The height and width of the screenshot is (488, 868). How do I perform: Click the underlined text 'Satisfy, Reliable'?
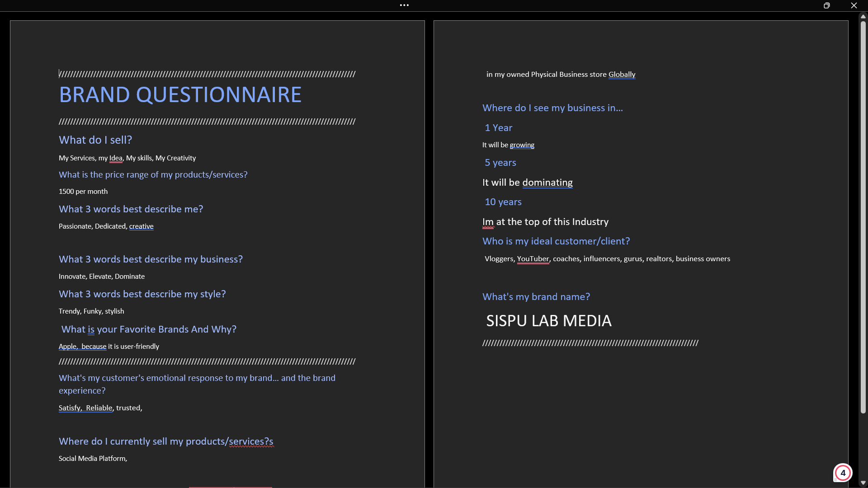click(x=85, y=408)
